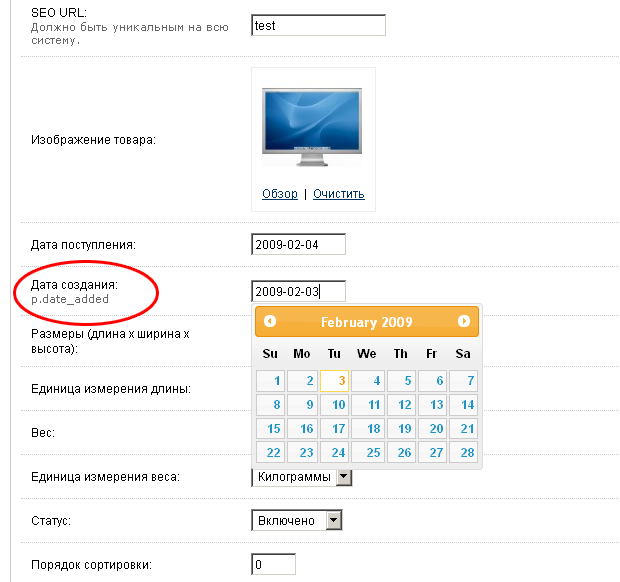
Task: Go to next month in calendar
Action: tap(464, 322)
